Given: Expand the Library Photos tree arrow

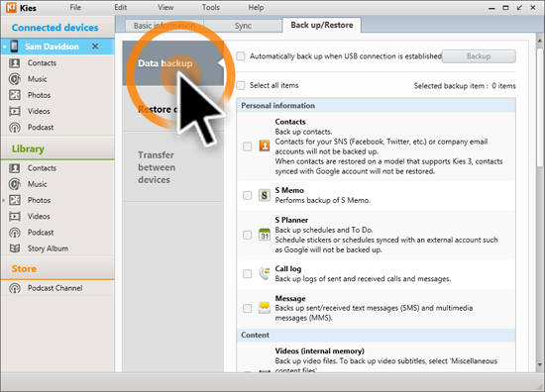Looking at the screenshot, I should [x=4, y=200].
